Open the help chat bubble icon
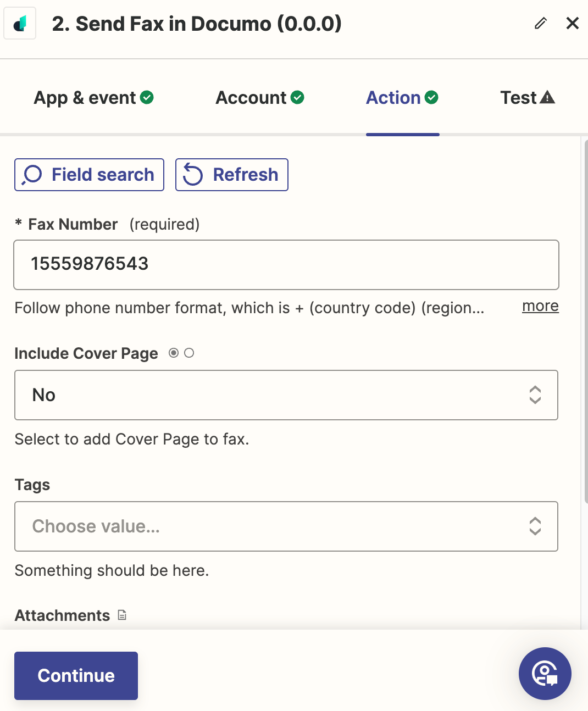This screenshot has width=588, height=711. (x=545, y=674)
